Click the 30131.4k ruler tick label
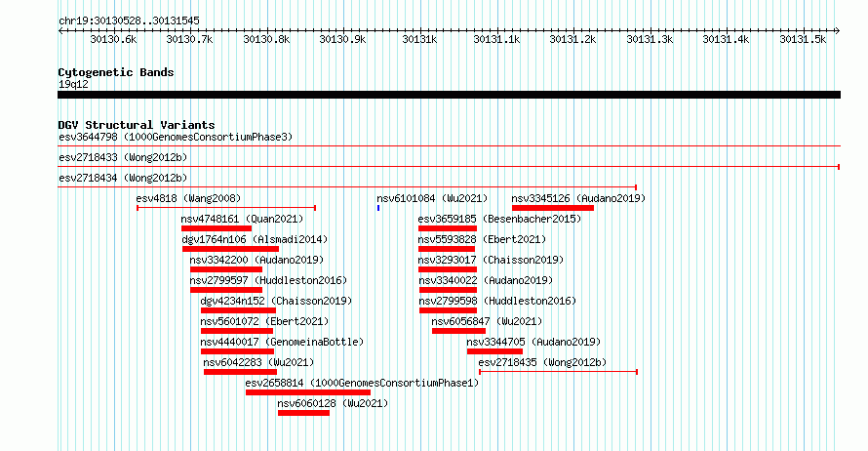The width and height of the screenshot is (868, 451). 726,39
